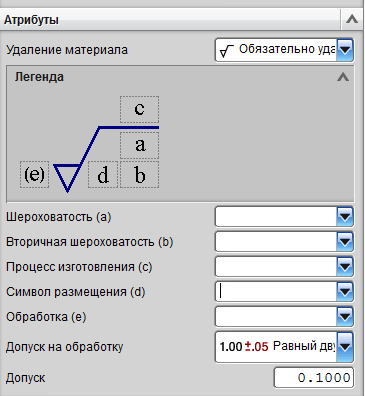Click the '(e)' box in legend diagram
The image size is (365, 396).
[34, 174]
